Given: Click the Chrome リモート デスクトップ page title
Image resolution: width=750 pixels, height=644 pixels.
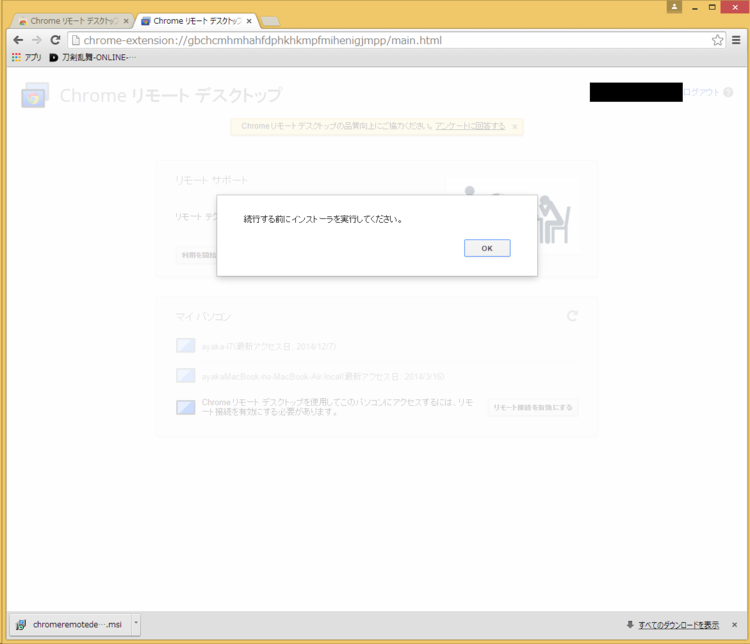Looking at the screenshot, I should (x=171, y=95).
